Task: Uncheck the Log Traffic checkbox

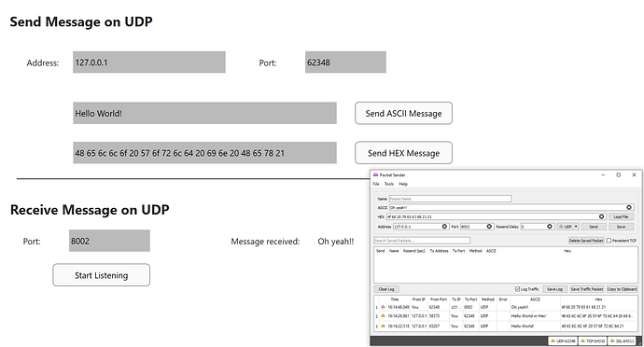Action: click(517, 289)
